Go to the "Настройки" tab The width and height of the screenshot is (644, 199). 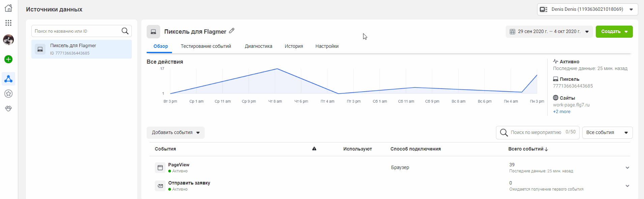click(327, 46)
